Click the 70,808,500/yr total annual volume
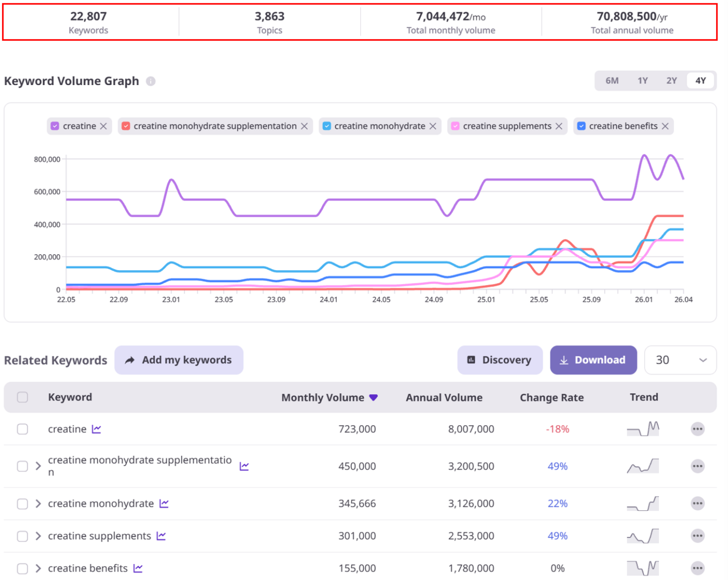The height and width of the screenshot is (580, 728). pos(632,22)
